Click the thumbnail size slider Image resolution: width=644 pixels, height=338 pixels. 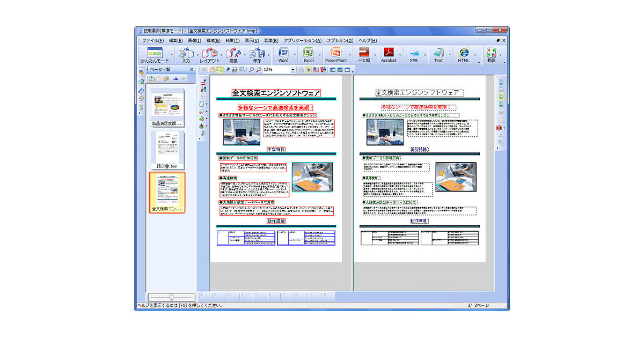coord(171,297)
